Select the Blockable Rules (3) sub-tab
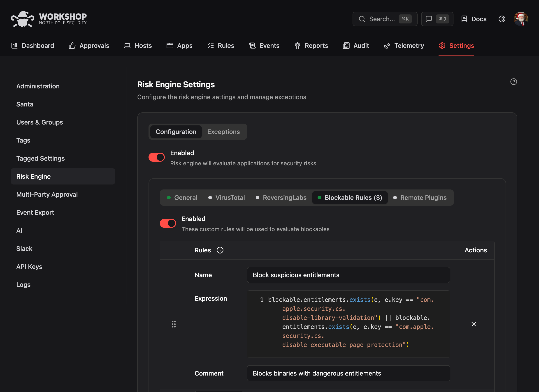This screenshot has width=539, height=392. (x=350, y=198)
